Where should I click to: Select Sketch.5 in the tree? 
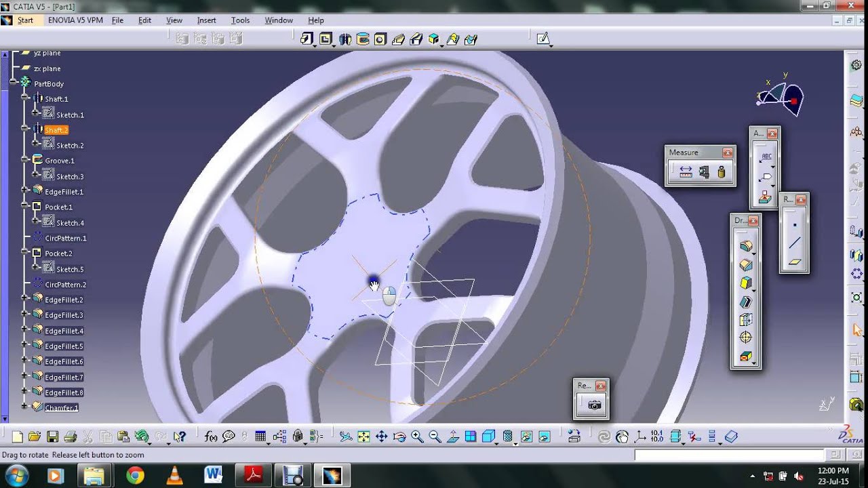click(70, 270)
